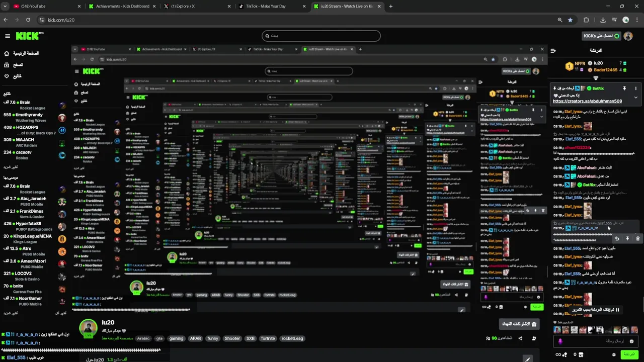
Task: Click the edit pencil icon at the bottom right of the stream info
Action: click(527, 359)
